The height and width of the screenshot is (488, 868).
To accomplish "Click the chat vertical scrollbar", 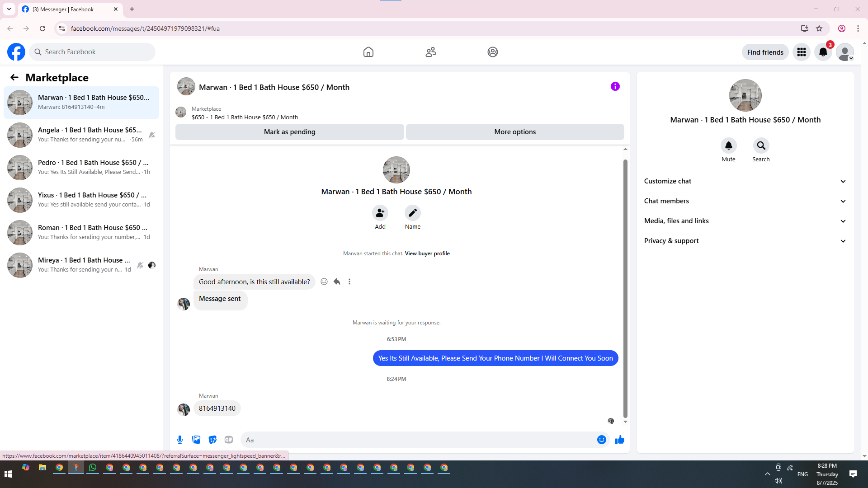I will (x=625, y=289).
